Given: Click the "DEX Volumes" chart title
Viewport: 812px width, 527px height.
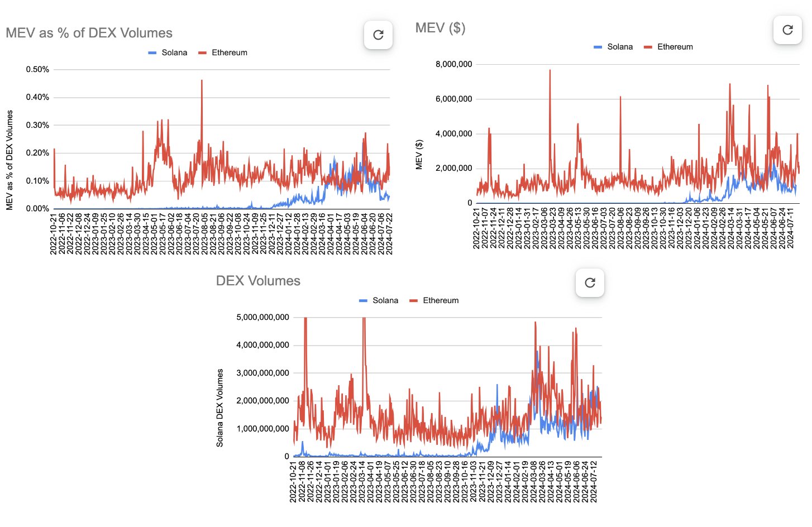Looking at the screenshot, I should point(258,281).
